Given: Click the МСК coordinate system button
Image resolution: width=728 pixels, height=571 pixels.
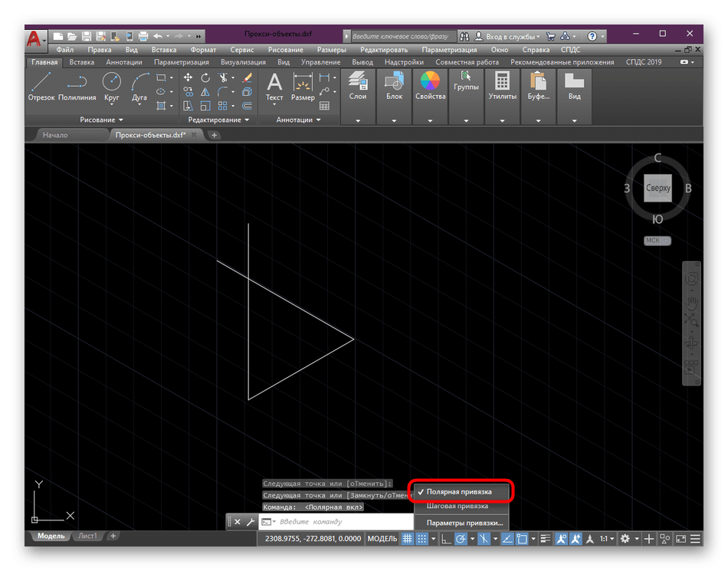Looking at the screenshot, I should (657, 241).
